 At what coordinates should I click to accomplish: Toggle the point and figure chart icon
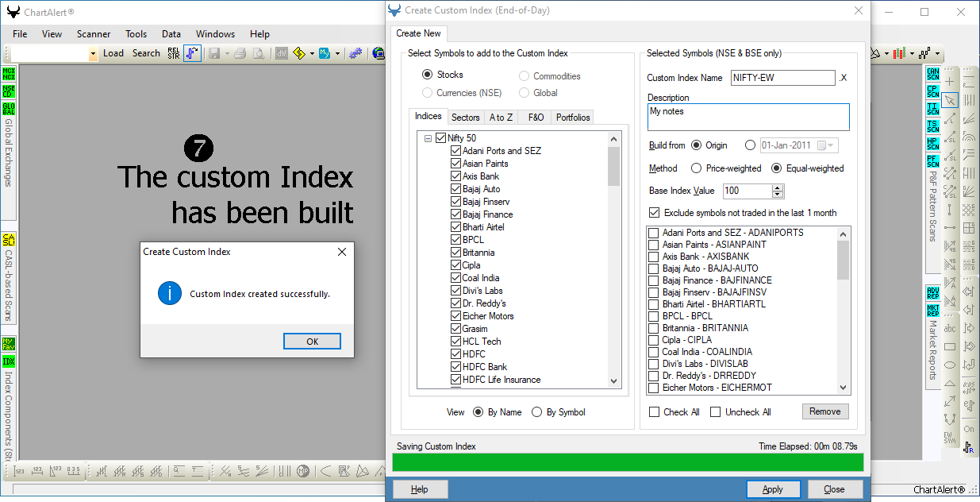coord(193,53)
